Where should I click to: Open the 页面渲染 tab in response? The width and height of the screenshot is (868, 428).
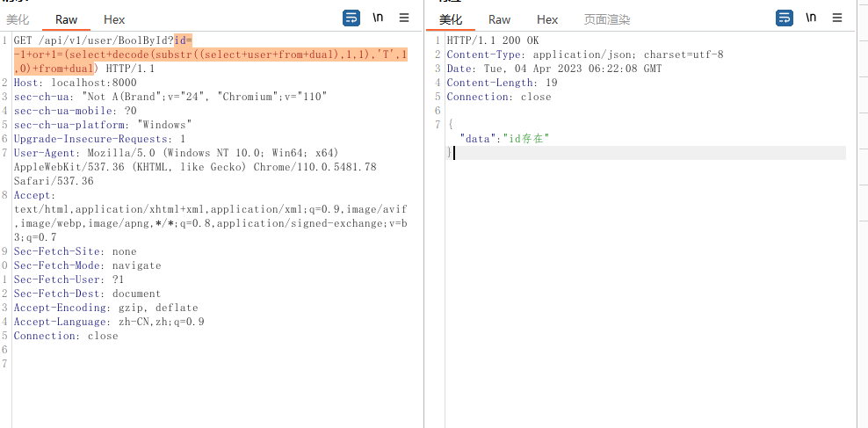[x=607, y=19]
